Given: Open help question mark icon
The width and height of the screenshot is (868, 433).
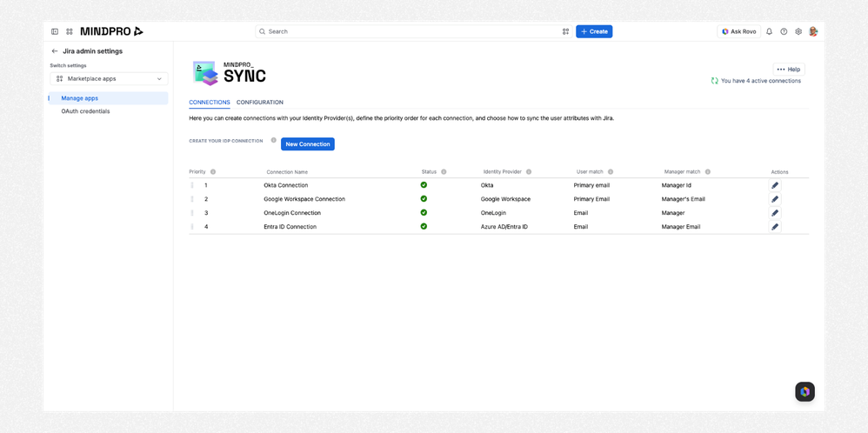Looking at the screenshot, I should pyautogui.click(x=784, y=31).
